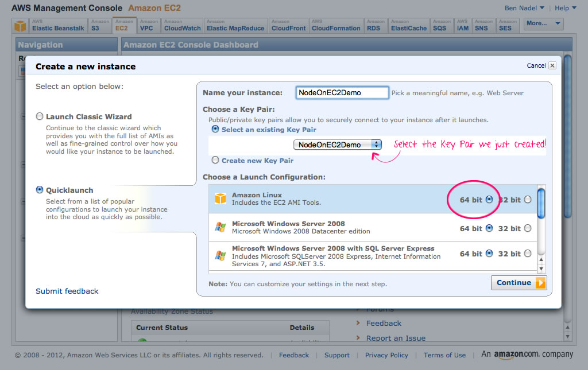Switch to the SES tab
Image resolution: width=588 pixels, height=370 pixels.
coord(508,25)
